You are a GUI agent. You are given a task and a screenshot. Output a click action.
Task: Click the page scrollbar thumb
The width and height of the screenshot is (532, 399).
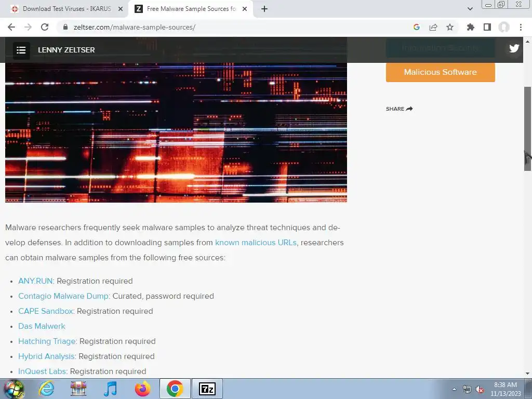(527, 129)
